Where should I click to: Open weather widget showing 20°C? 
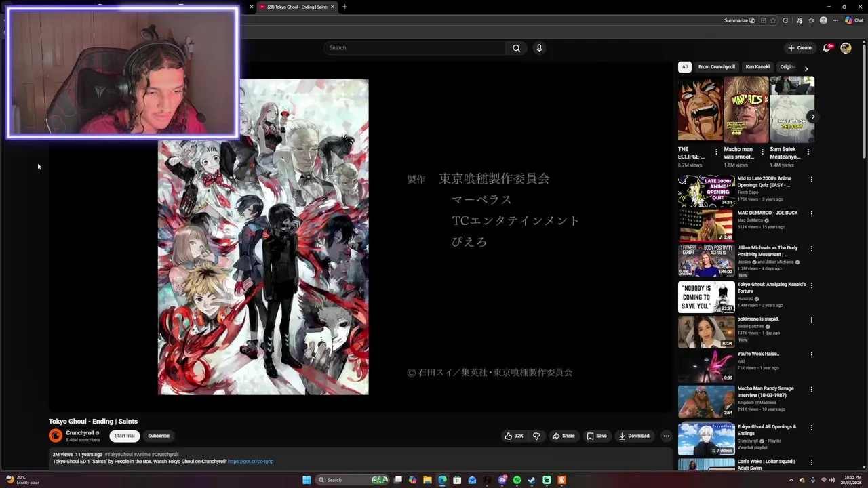click(x=22, y=480)
